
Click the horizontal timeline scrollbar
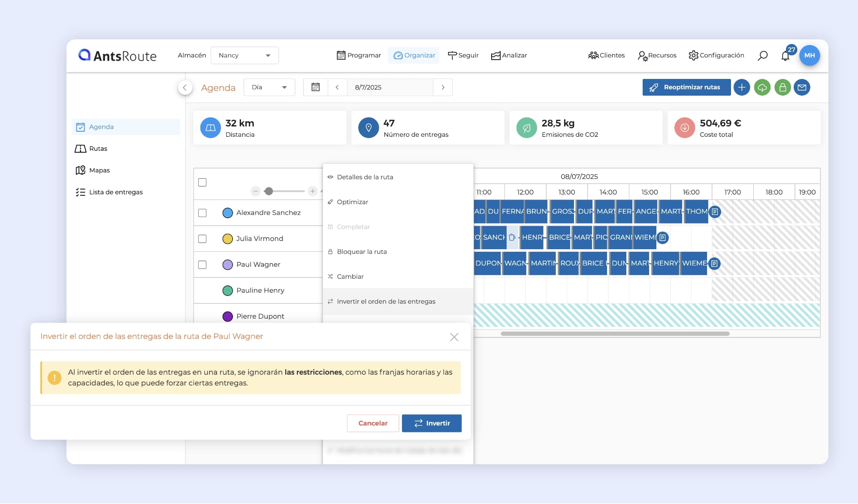click(x=615, y=334)
